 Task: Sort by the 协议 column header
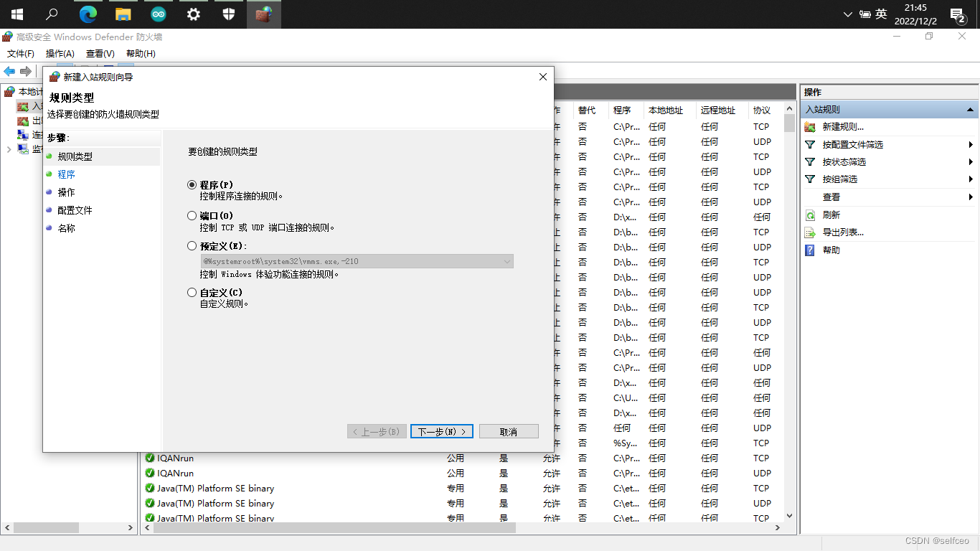click(x=762, y=110)
